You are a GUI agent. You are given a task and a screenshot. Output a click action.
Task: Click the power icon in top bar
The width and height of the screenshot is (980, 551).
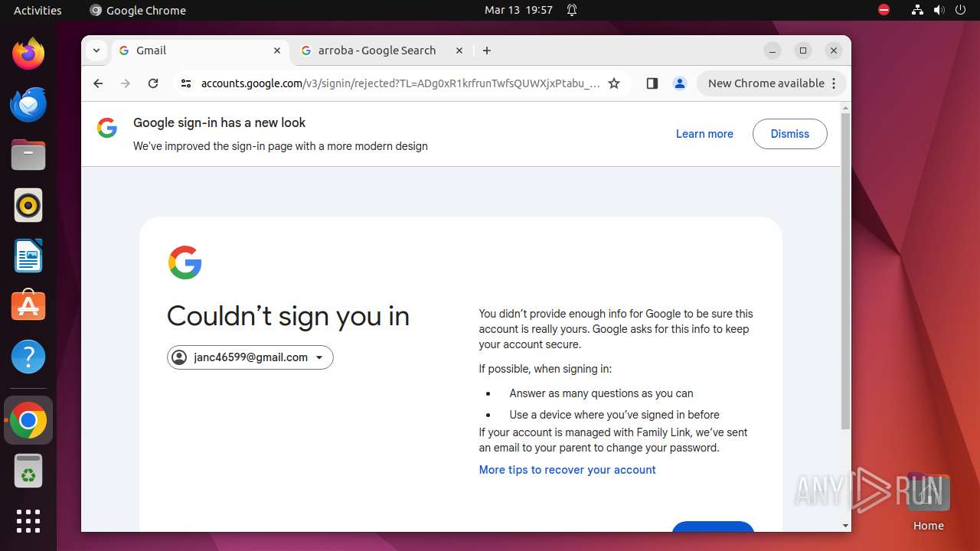pos(961,10)
